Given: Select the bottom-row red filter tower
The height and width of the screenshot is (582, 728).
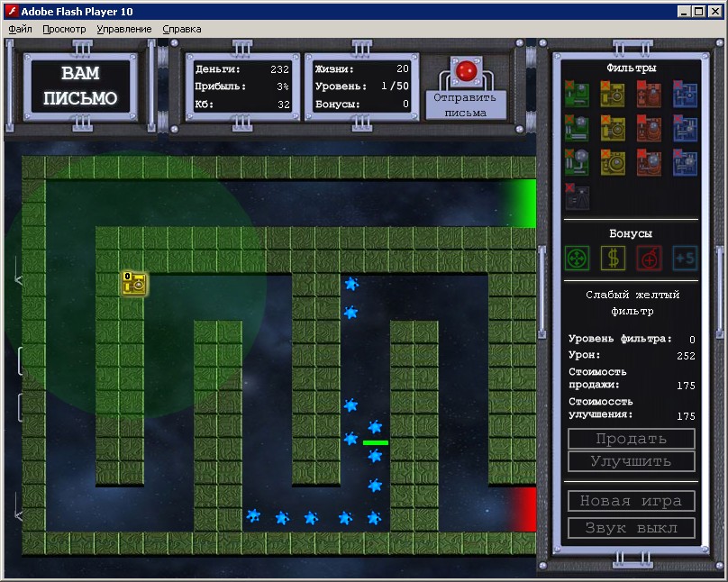Looking at the screenshot, I should [x=649, y=162].
